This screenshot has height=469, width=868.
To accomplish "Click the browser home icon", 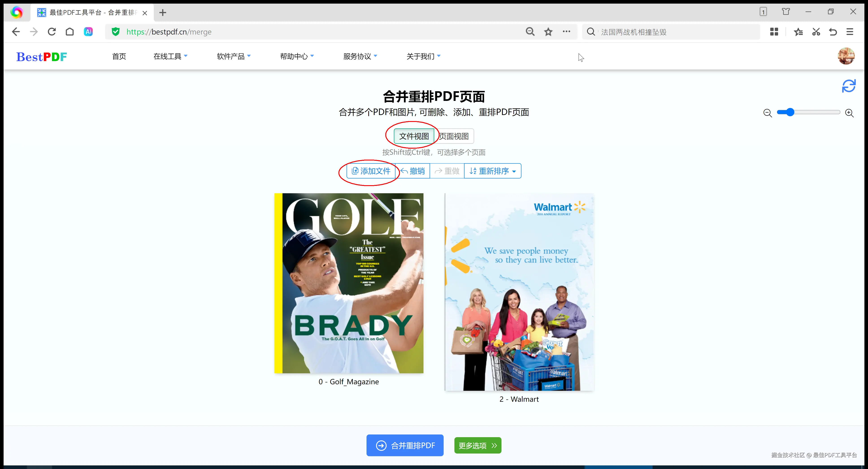I will click(70, 32).
